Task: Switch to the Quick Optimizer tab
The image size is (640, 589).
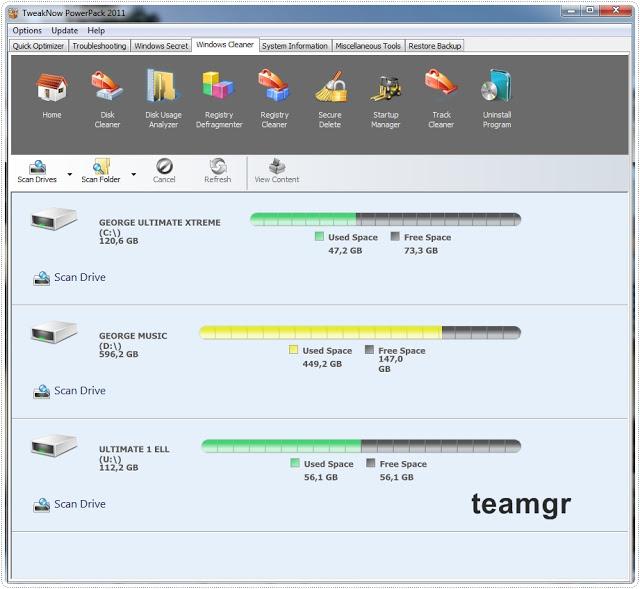Action: [38, 46]
